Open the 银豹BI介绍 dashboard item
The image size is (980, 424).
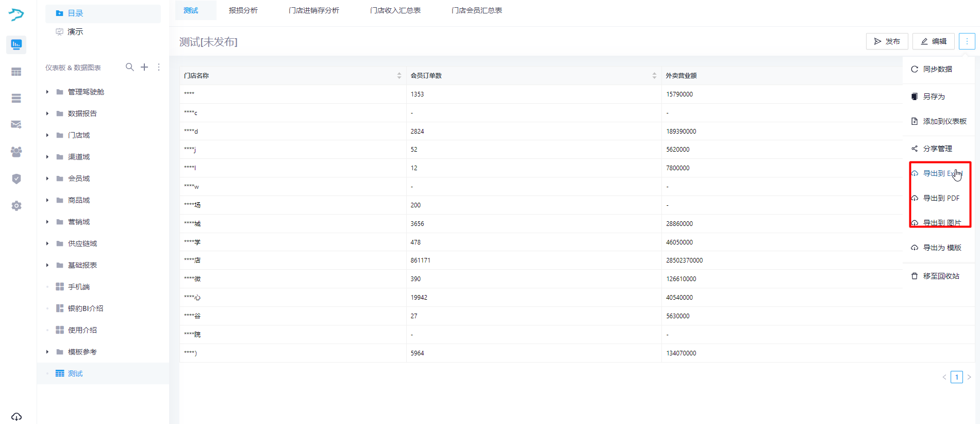click(x=86, y=308)
